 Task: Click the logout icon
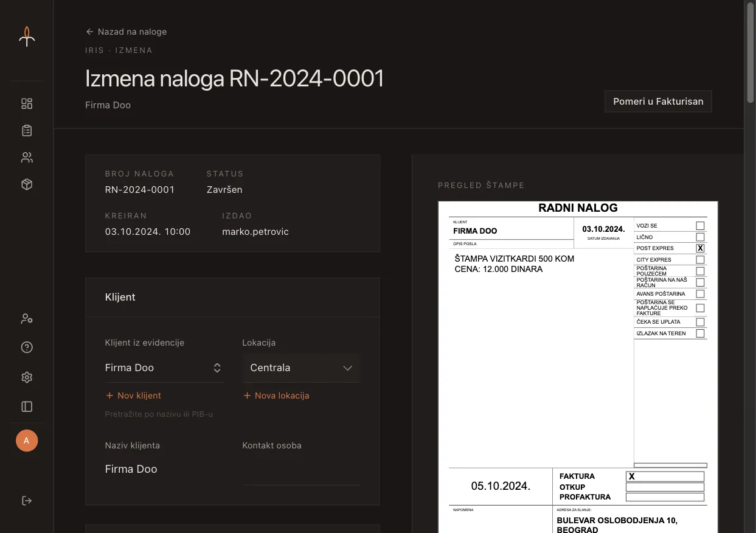[27, 501]
